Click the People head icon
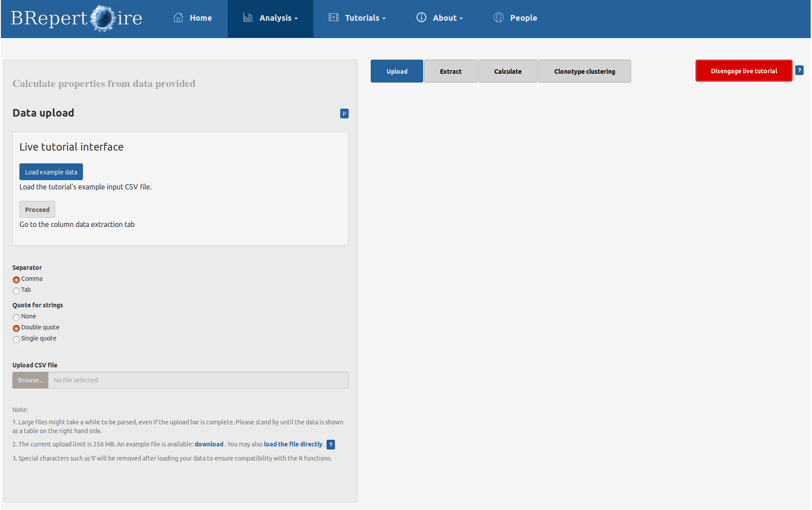 point(499,18)
